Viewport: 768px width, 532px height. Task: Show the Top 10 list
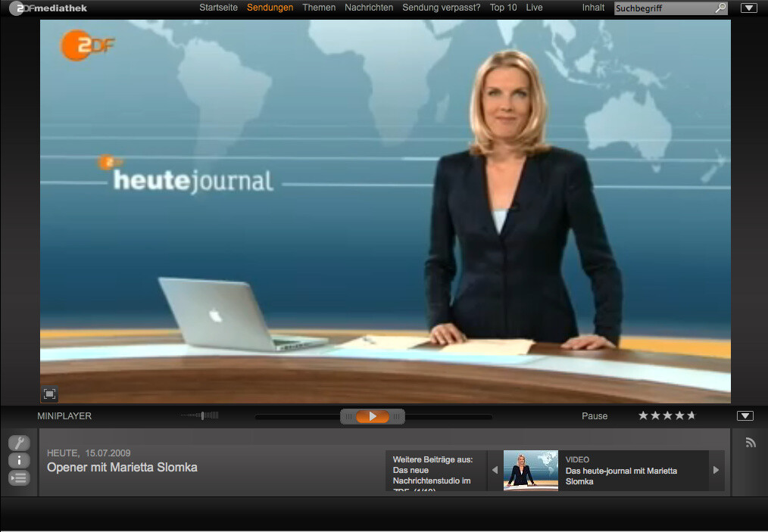(x=503, y=8)
